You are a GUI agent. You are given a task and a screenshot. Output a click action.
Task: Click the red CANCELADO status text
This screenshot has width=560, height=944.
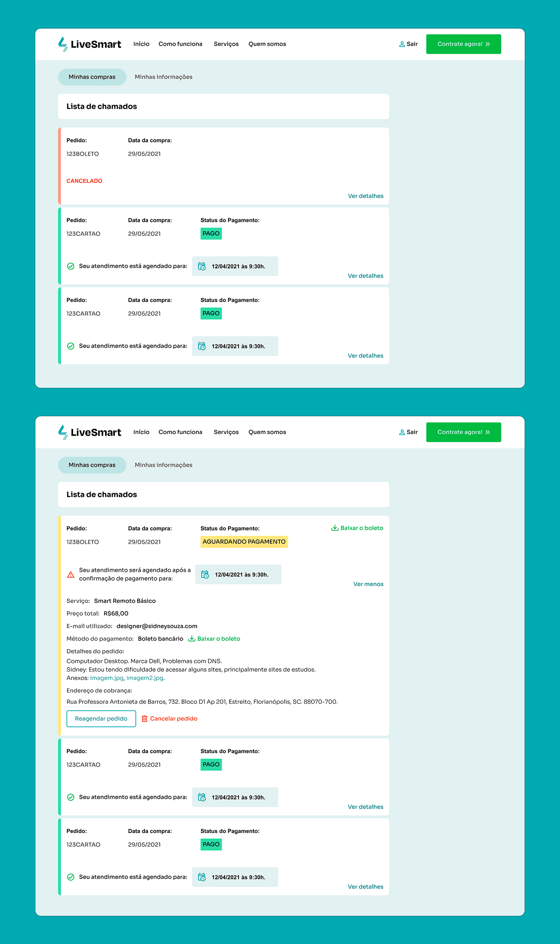pos(85,181)
